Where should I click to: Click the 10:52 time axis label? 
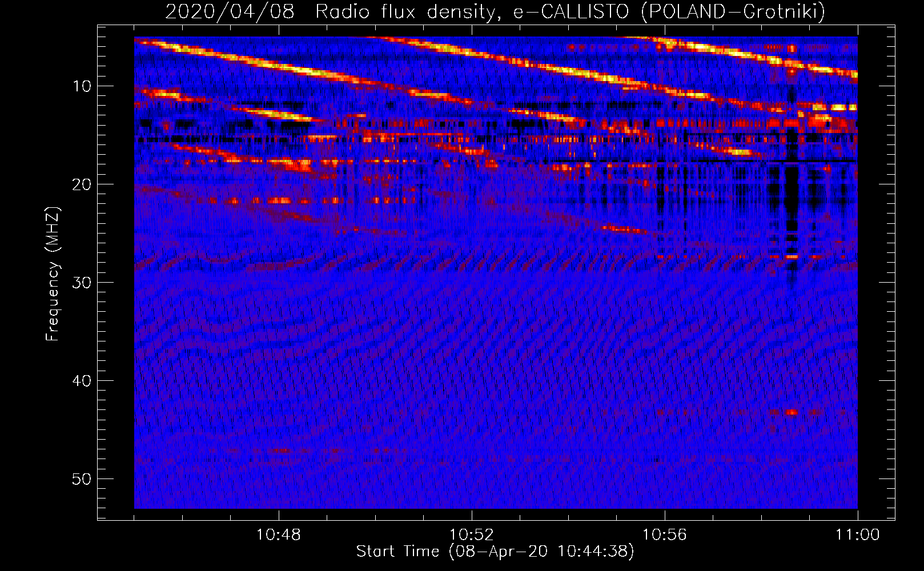tap(472, 535)
